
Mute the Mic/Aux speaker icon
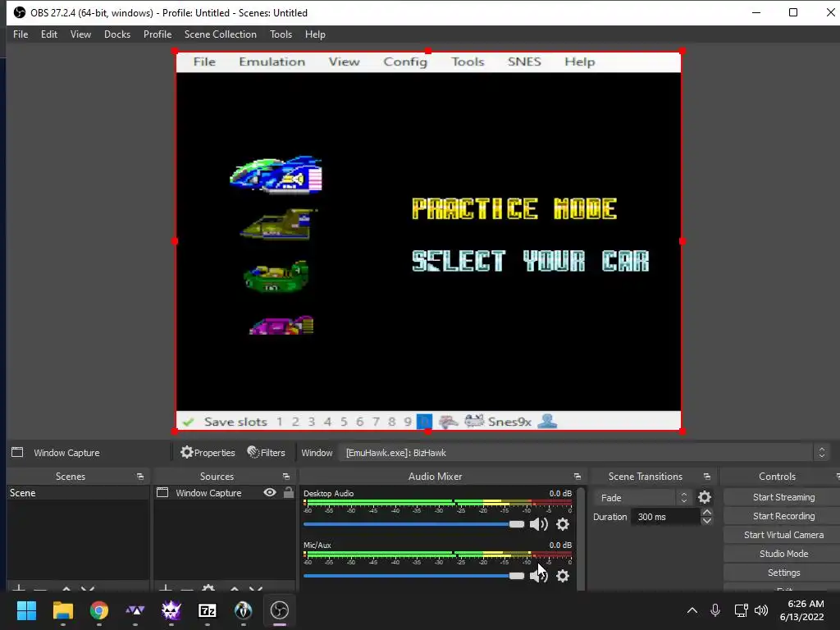(538, 576)
